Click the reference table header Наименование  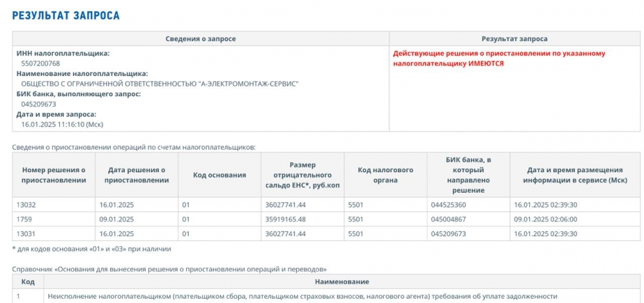342,282
